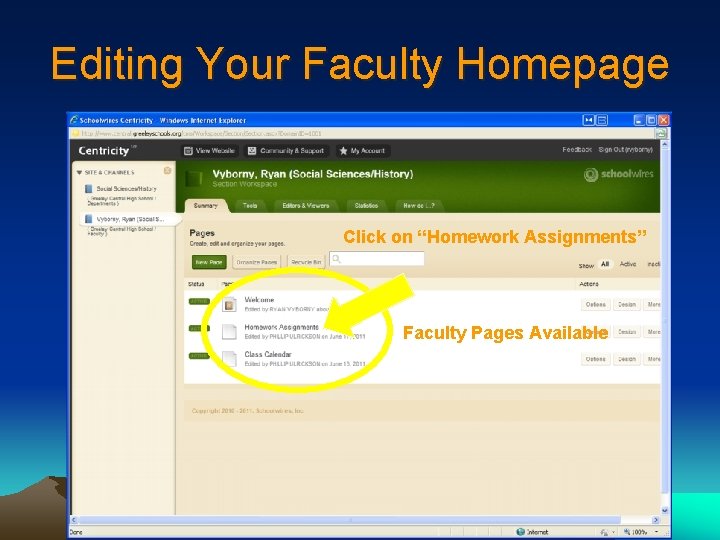Click the Actions column header

[589, 284]
